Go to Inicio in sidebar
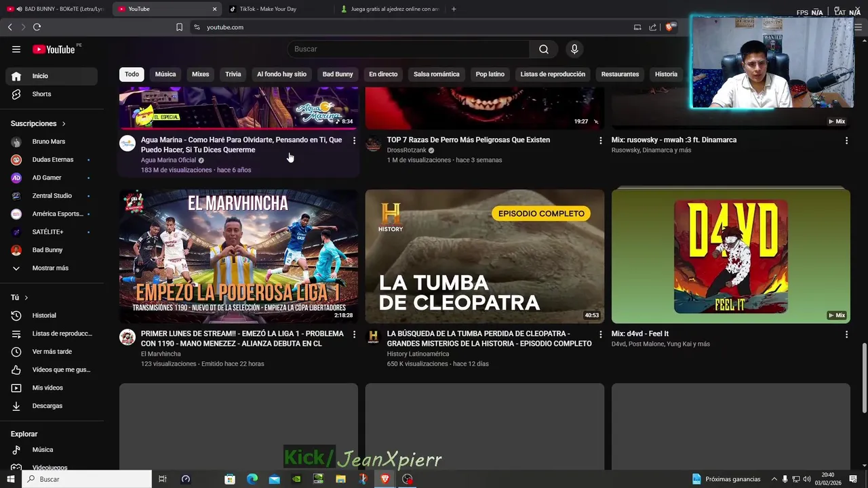The width and height of the screenshot is (868, 488). pyautogui.click(x=52, y=76)
